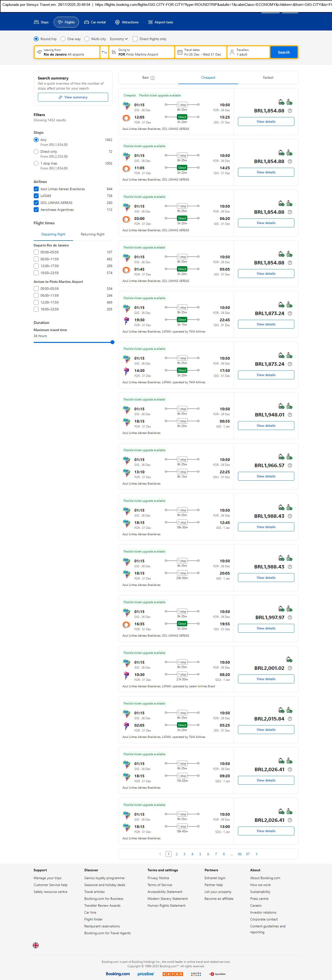
Task: Click the swap origin and destination arrows icon
Action: (104, 52)
